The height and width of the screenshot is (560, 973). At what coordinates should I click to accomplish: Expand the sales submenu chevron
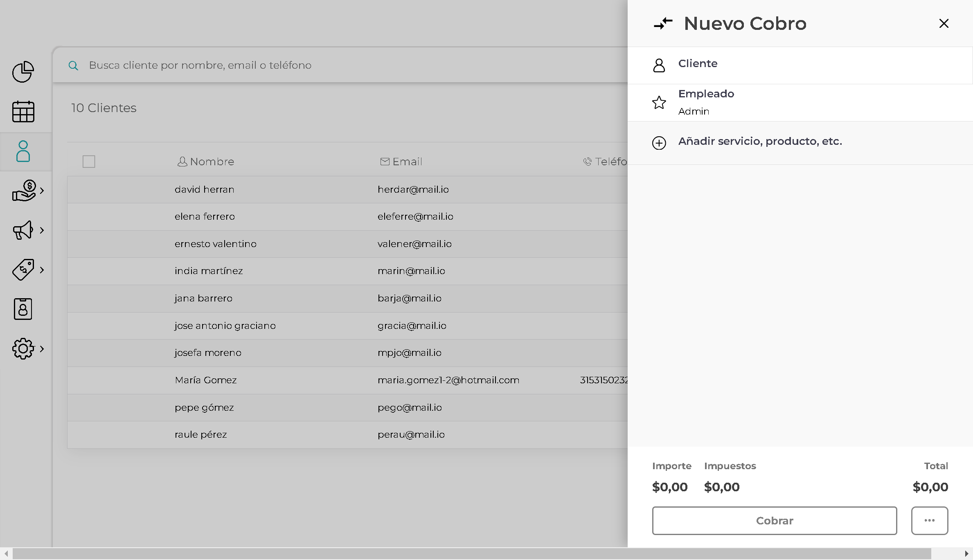pos(42,191)
